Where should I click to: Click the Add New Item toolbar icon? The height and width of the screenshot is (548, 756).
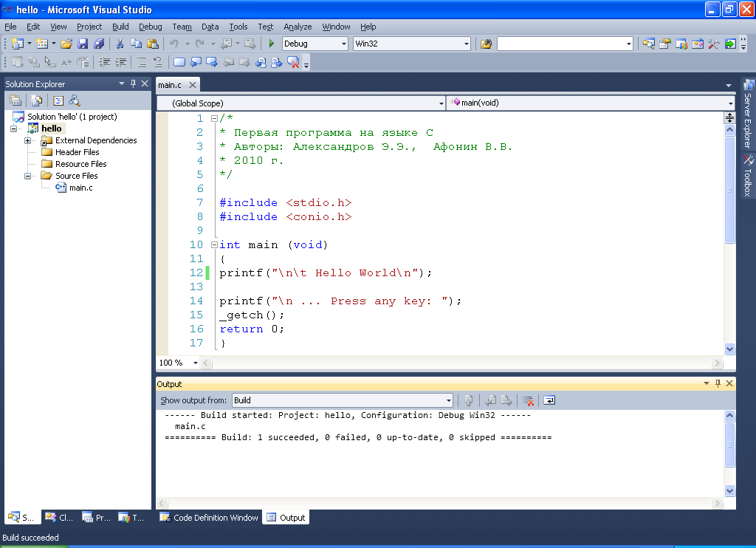pos(42,44)
